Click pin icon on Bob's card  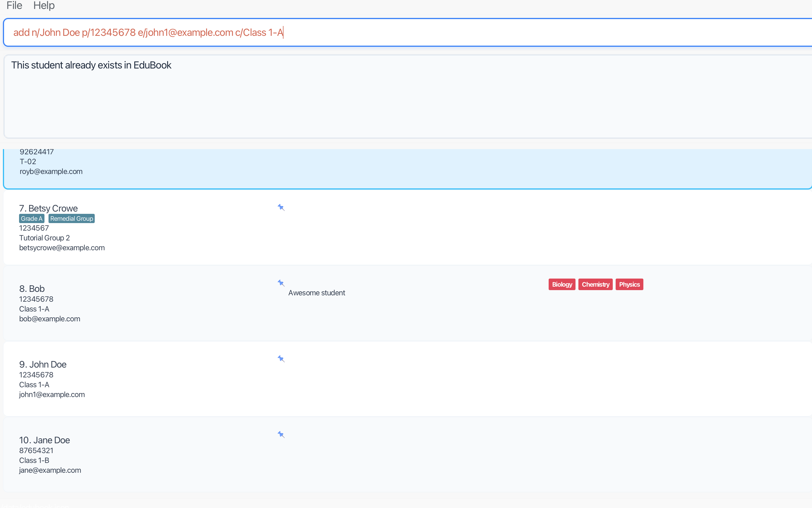pyautogui.click(x=281, y=283)
